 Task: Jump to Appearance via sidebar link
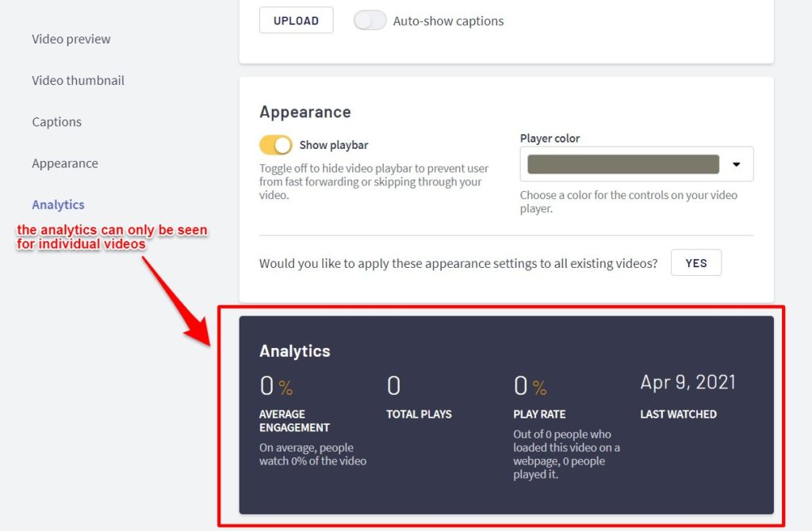(x=65, y=163)
